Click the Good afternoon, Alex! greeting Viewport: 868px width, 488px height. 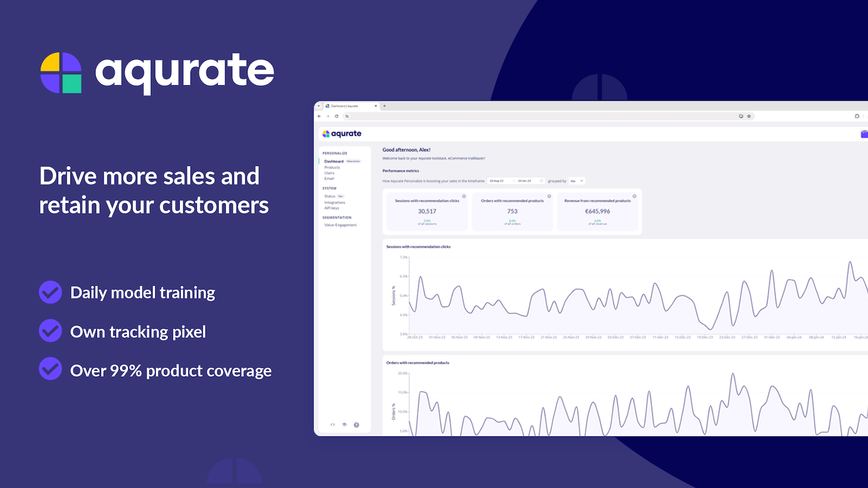[406, 150]
